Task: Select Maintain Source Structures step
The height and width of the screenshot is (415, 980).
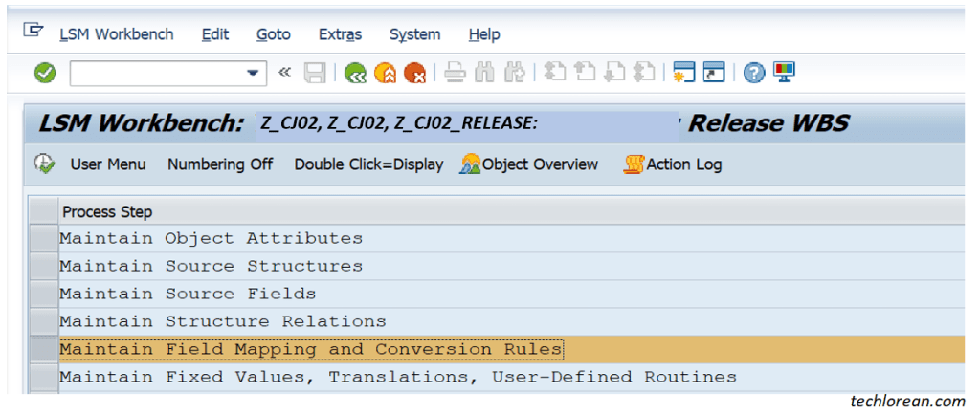Action: (x=512, y=267)
